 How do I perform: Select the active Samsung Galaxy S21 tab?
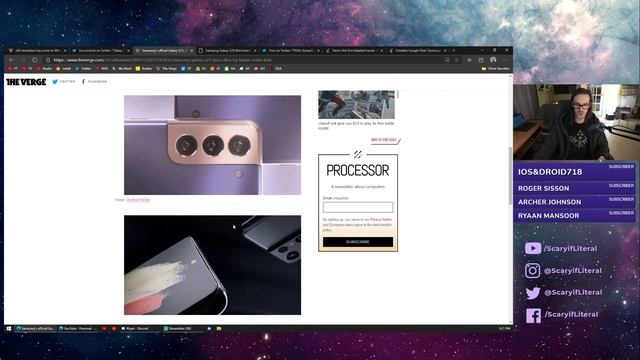pos(163,51)
